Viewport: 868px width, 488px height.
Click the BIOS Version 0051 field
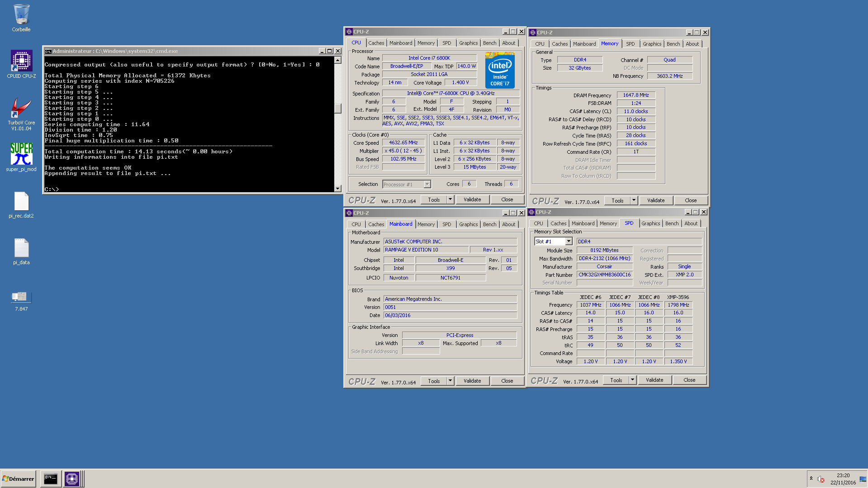point(450,307)
